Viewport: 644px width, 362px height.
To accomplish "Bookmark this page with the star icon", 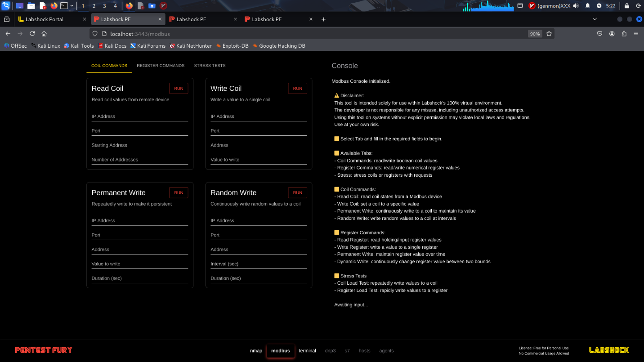I will [x=549, y=34].
